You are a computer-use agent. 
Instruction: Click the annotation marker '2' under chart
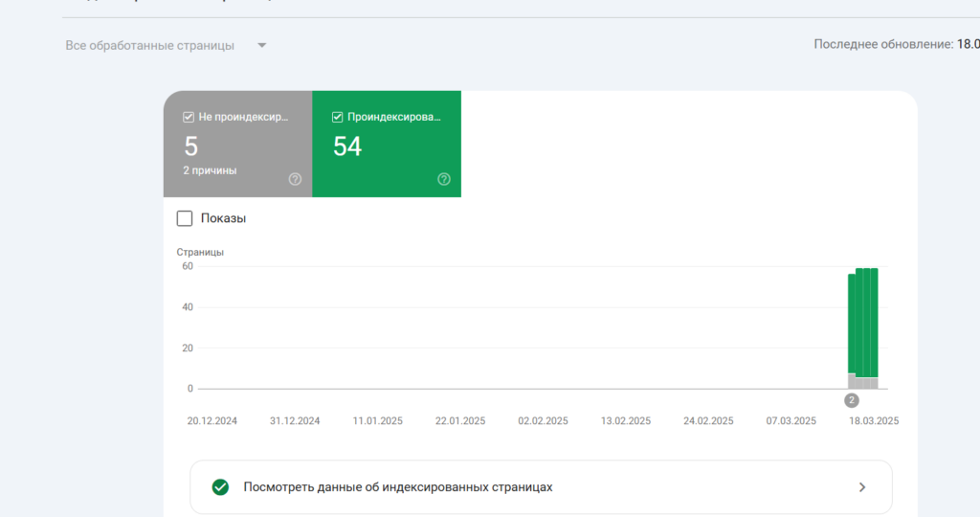851,401
